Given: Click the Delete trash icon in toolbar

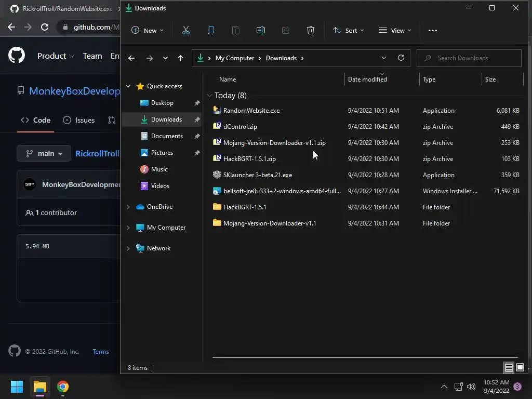Looking at the screenshot, I should click(311, 31).
